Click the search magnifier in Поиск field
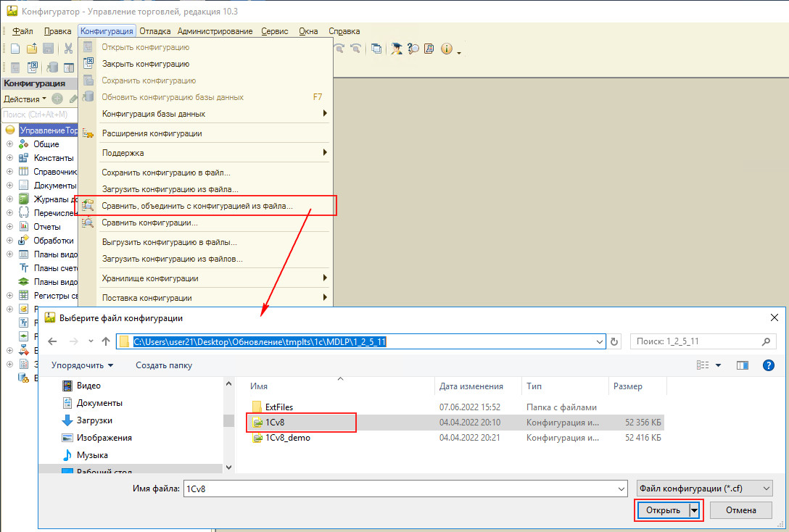 [766, 341]
